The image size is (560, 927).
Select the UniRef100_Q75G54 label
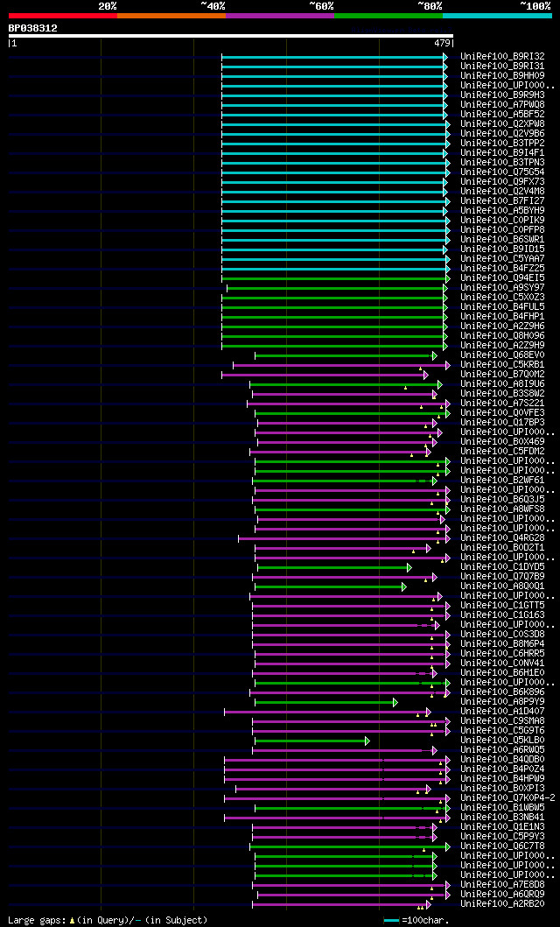tap(503, 172)
